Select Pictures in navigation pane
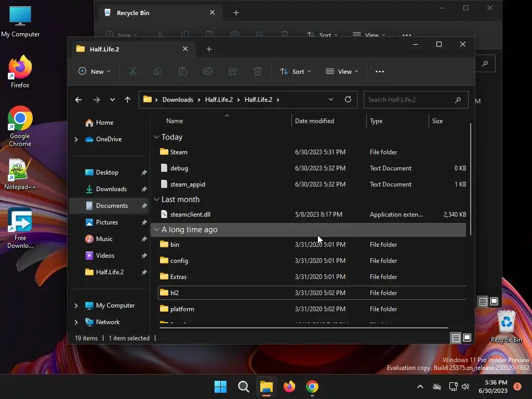 coord(107,222)
